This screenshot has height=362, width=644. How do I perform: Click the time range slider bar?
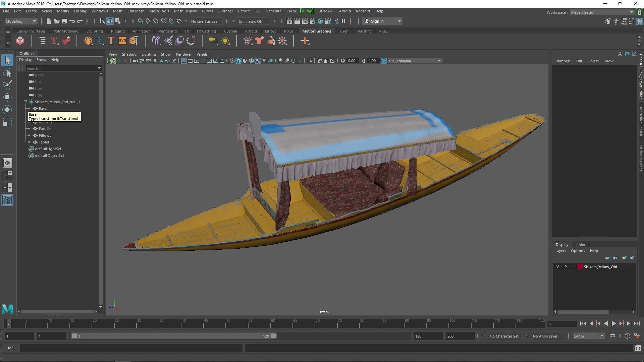click(x=173, y=336)
